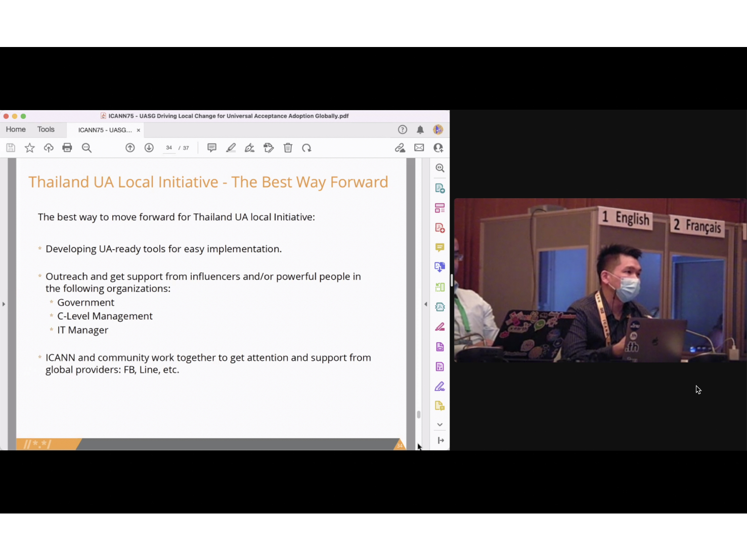Click the first purple document icon in right sidebar
The height and width of the screenshot is (560, 747).
(440, 346)
